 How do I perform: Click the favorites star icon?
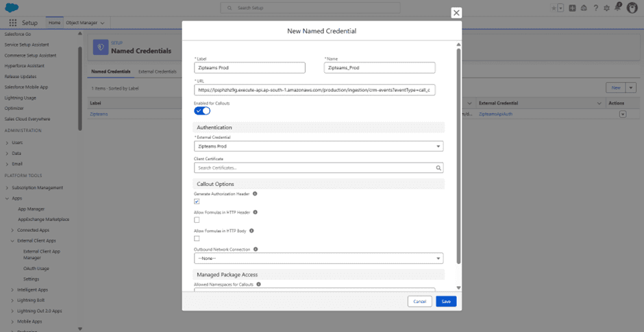point(554,8)
